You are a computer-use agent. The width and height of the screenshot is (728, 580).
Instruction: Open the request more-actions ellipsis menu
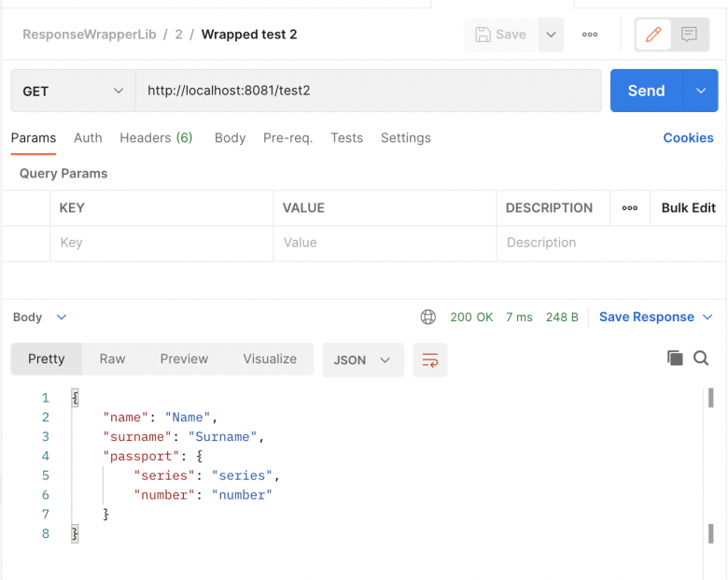pyautogui.click(x=590, y=35)
